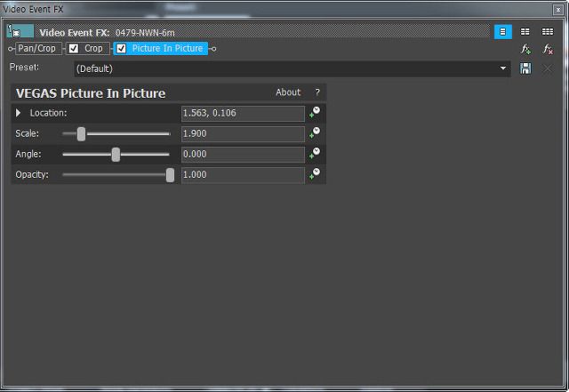The height and width of the screenshot is (392, 569).
Task: Save preset with the floppy disk icon
Action: [x=525, y=68]
